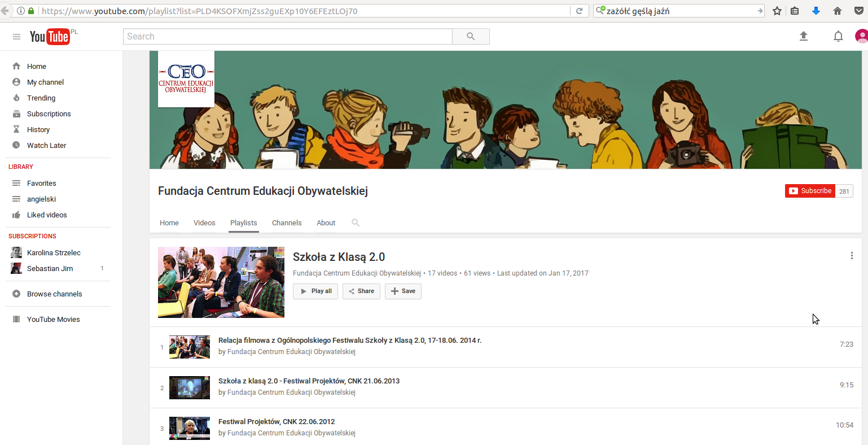Screen dimensions: 868x445
Task: Click the subscriber count 281
Action: pyautogui.click(x=844, y=191)
